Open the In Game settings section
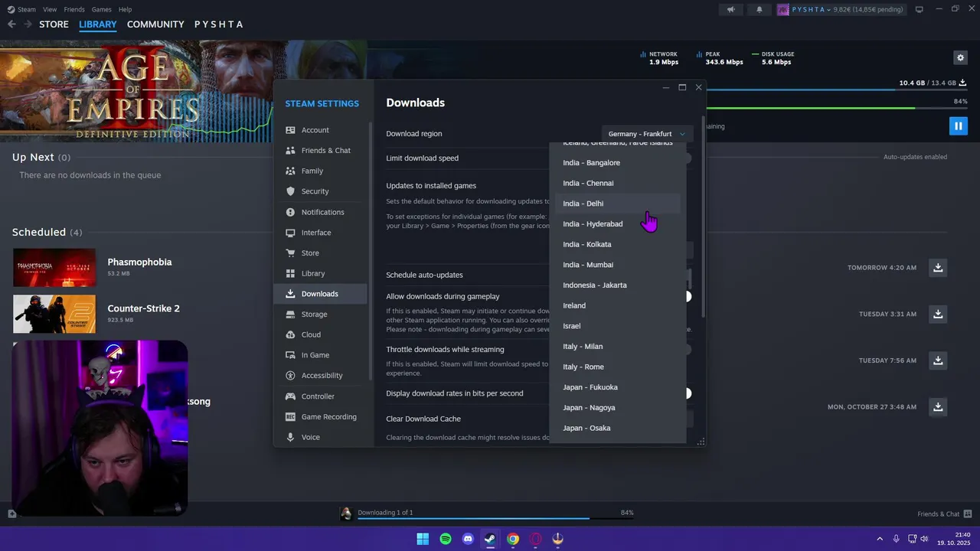This screenshot has width=980, height=551. click(x=320, y=355)
